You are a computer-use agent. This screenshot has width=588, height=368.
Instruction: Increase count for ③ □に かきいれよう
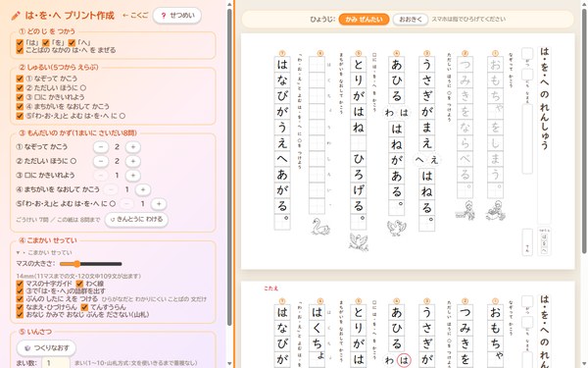(132, 176)
